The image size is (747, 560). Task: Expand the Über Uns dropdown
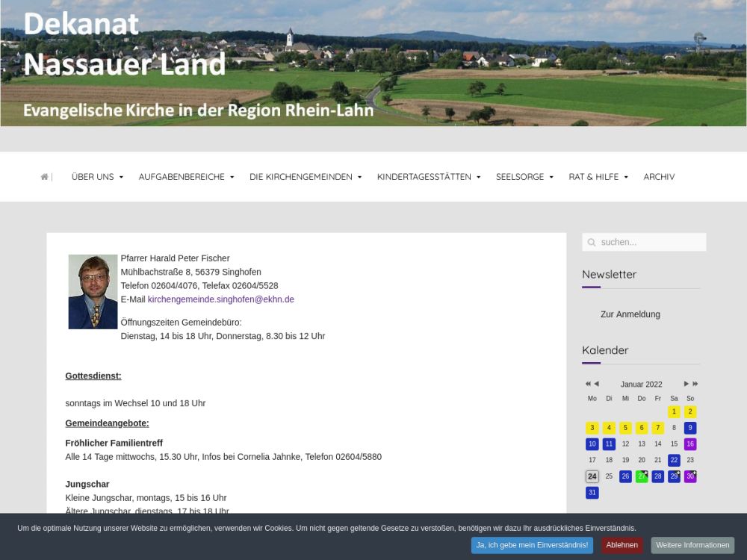click(x=97, y=177)
